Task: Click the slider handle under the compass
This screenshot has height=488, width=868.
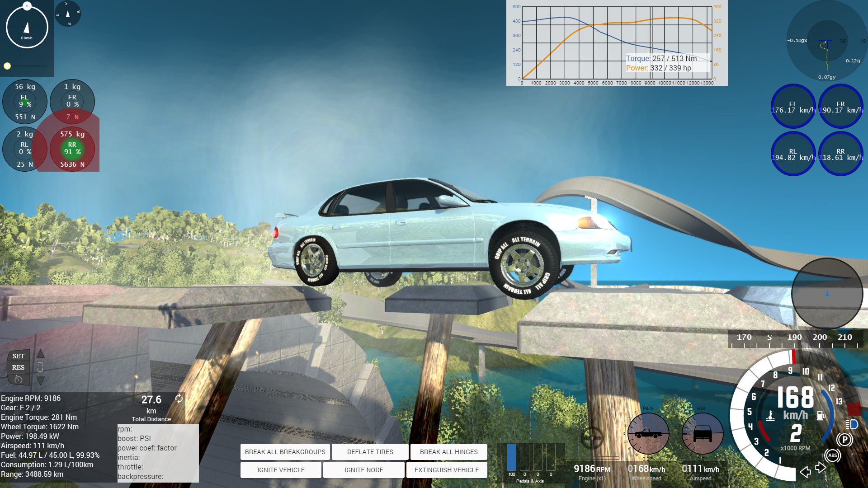Action: click(7, 66)
